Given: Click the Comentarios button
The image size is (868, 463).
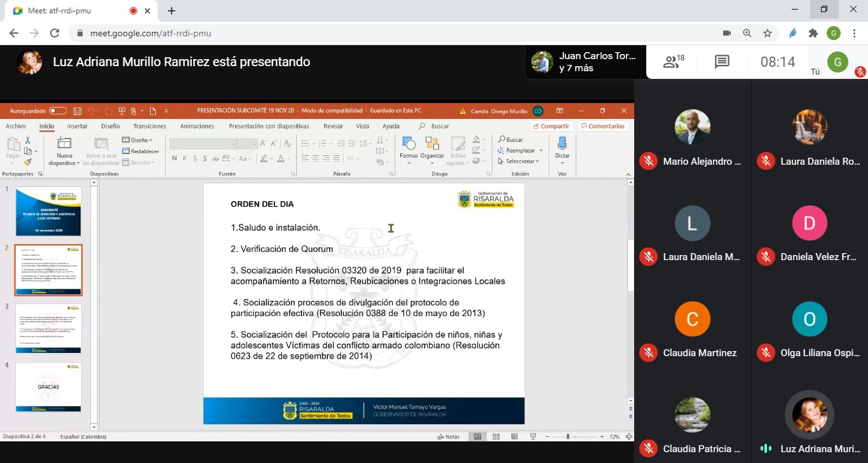Looking at the screenshot, I should coord(602,126).
